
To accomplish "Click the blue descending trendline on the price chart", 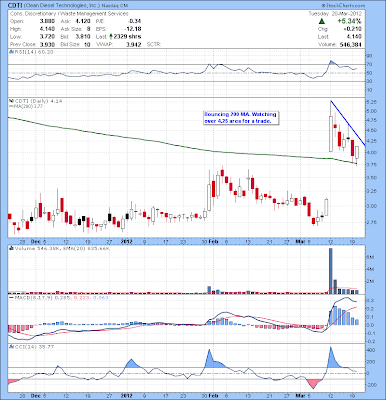I will coord(348,123).
